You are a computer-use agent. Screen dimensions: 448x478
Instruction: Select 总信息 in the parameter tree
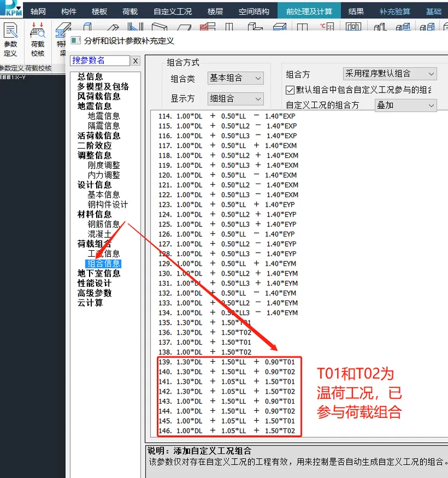click(x=90, y=77)
